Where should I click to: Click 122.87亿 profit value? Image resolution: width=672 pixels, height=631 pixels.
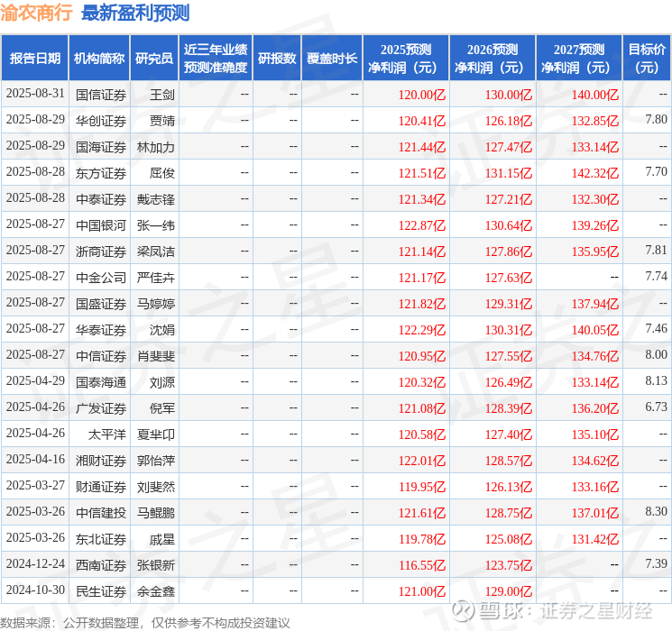click(422, 225)
